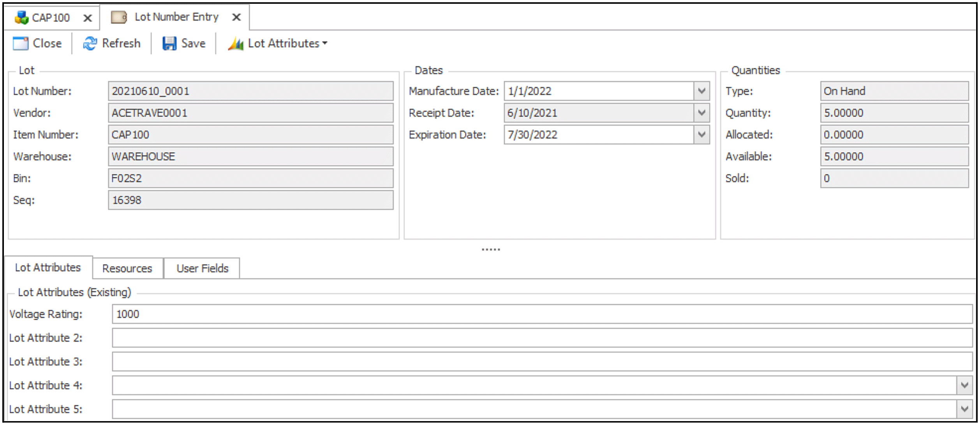This screenshot has width=980, height=425.
Task: Open the Lot Attributes lower tab
Action: tap(48, 267)
